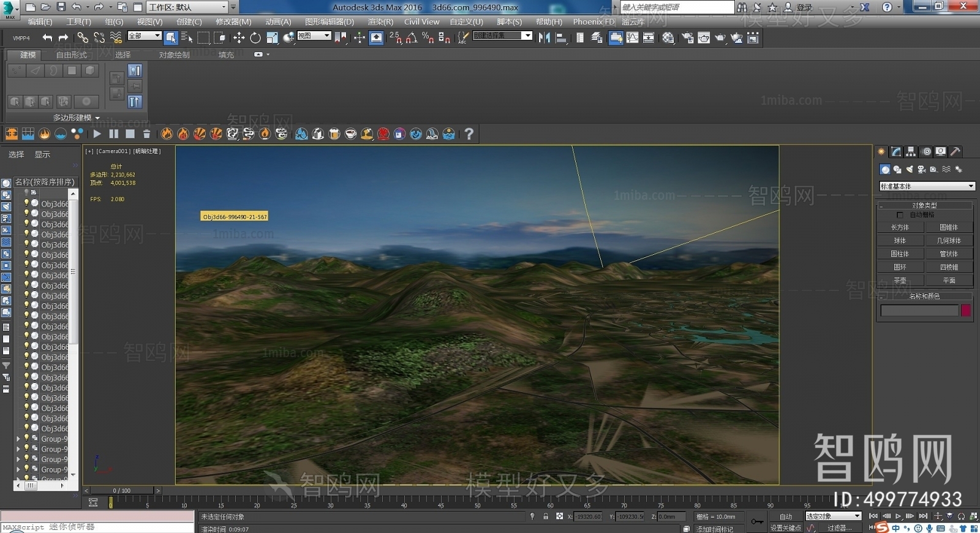
Task: Open the 渲染(R) menu
Action: (x=380, y=21)
